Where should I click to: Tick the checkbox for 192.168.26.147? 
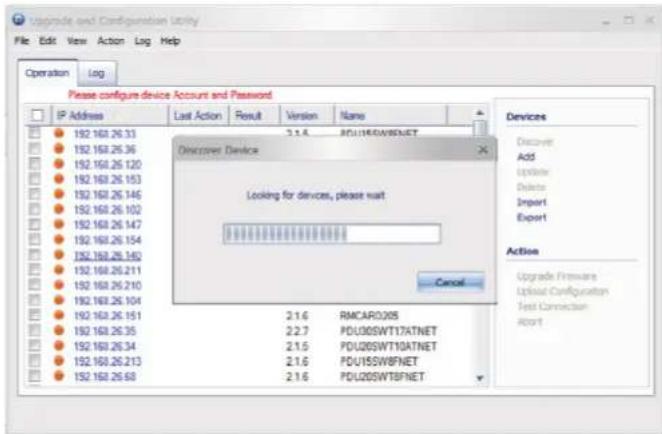point(34,224)
